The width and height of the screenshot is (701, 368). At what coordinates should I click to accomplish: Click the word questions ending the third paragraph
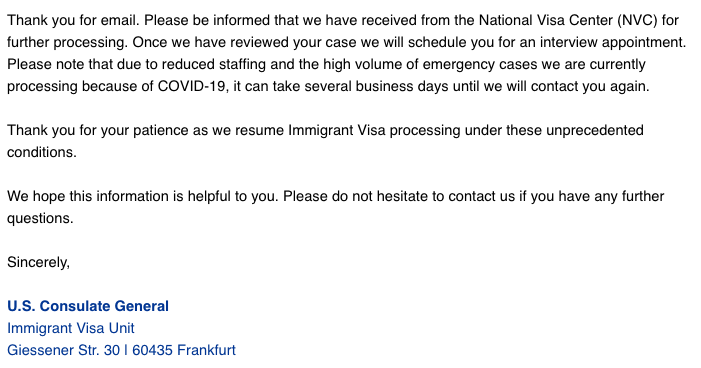pos(40,218)
